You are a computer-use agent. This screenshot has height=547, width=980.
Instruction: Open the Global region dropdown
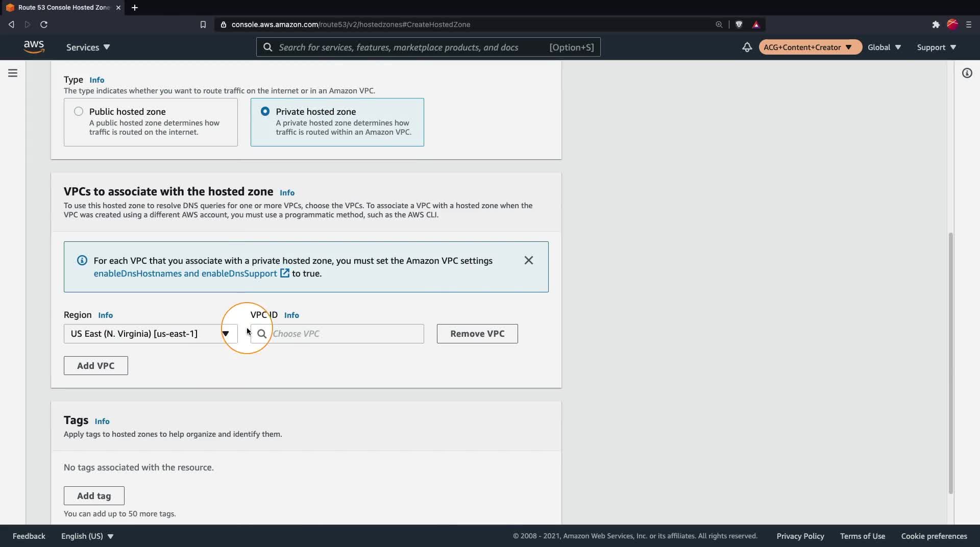(884, 47)
